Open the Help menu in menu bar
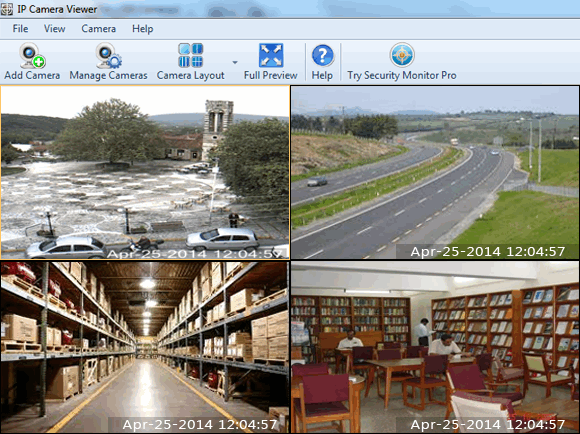 (x=142, y=29)
